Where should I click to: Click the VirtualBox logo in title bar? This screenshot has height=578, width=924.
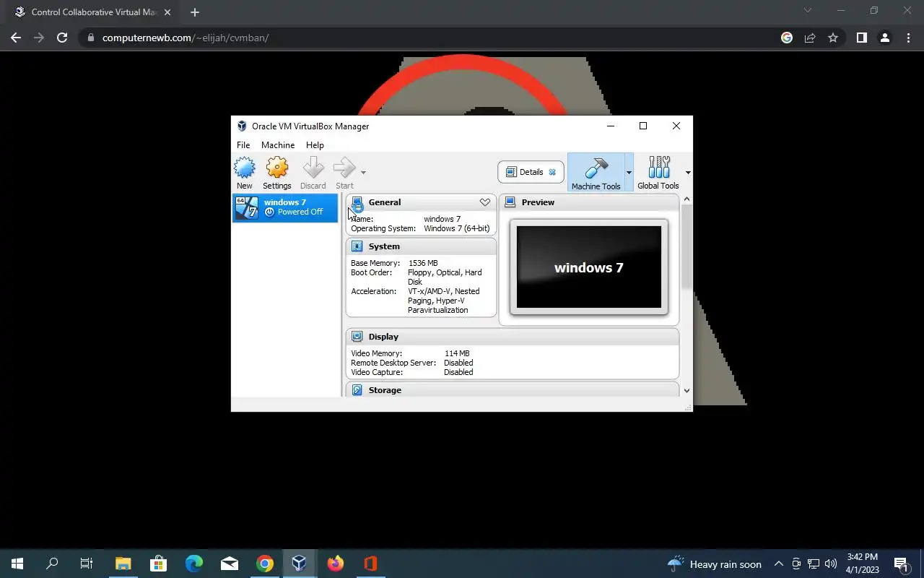coord(242,126)
